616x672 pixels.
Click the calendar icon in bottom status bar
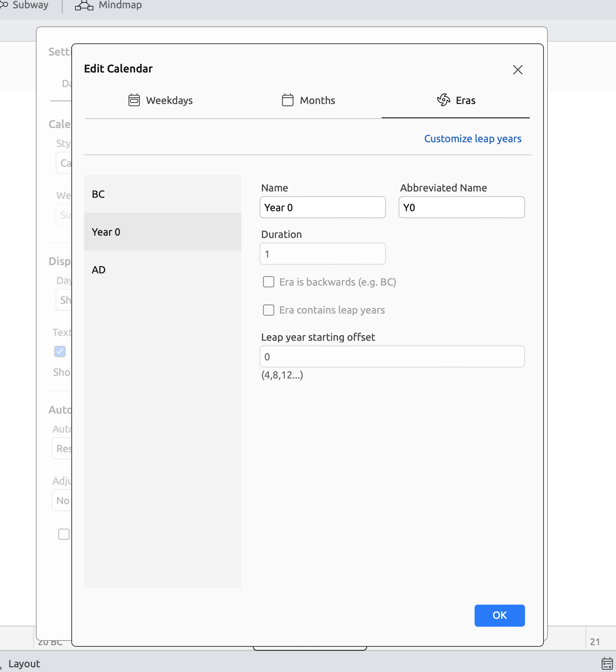pyautogui.click(x=607, y=663)
